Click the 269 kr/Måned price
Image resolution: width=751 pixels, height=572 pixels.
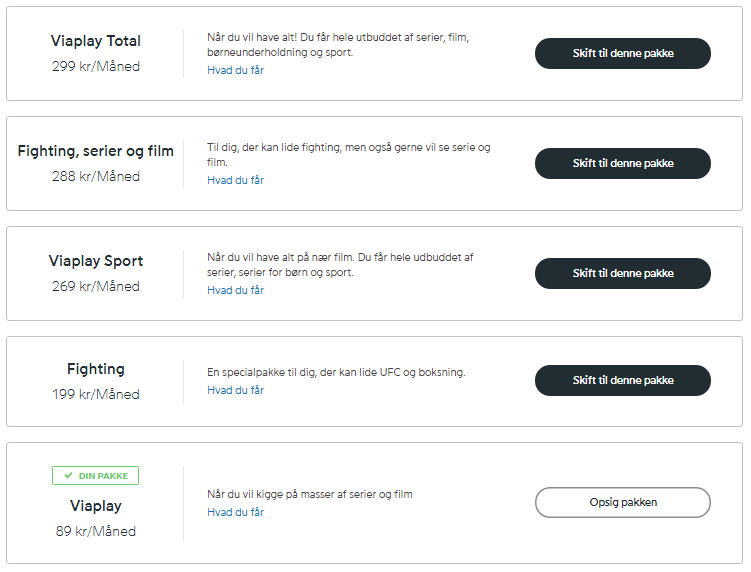(96, 286)
